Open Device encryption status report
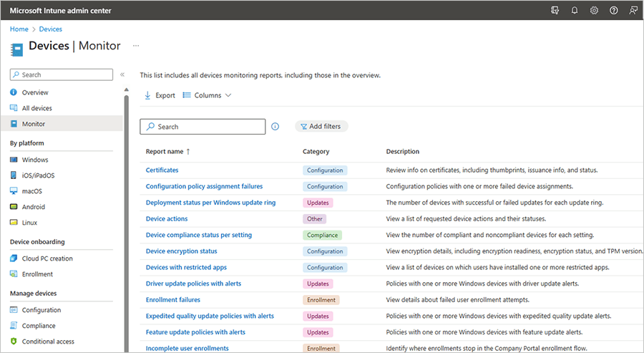Viewport: 644px width, 353px height. click(182, 251)
